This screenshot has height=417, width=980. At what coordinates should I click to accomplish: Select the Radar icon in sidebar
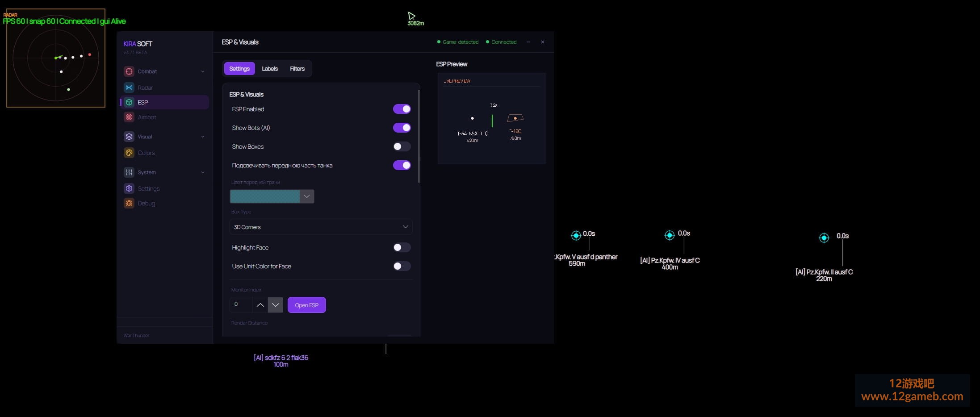tap(129, 88)
